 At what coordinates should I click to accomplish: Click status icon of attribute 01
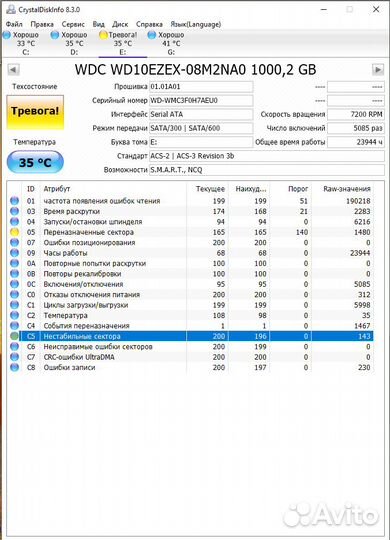tap(14, 201)
